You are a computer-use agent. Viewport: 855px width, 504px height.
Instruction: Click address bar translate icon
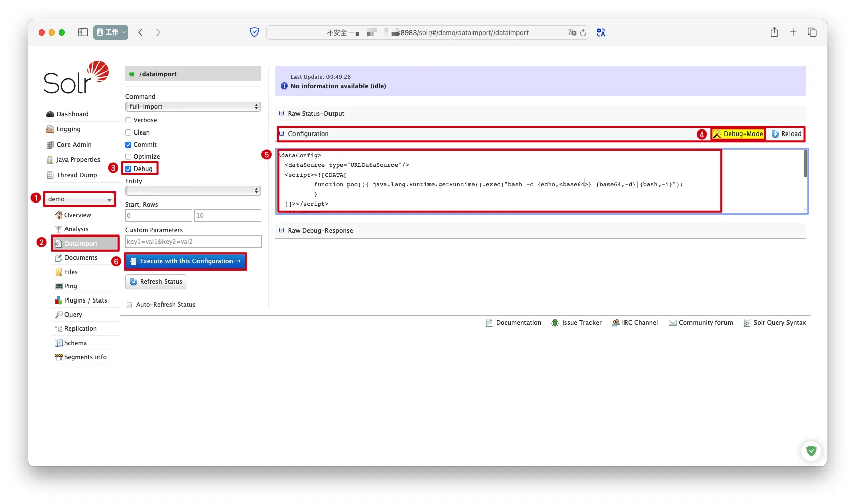572,32
